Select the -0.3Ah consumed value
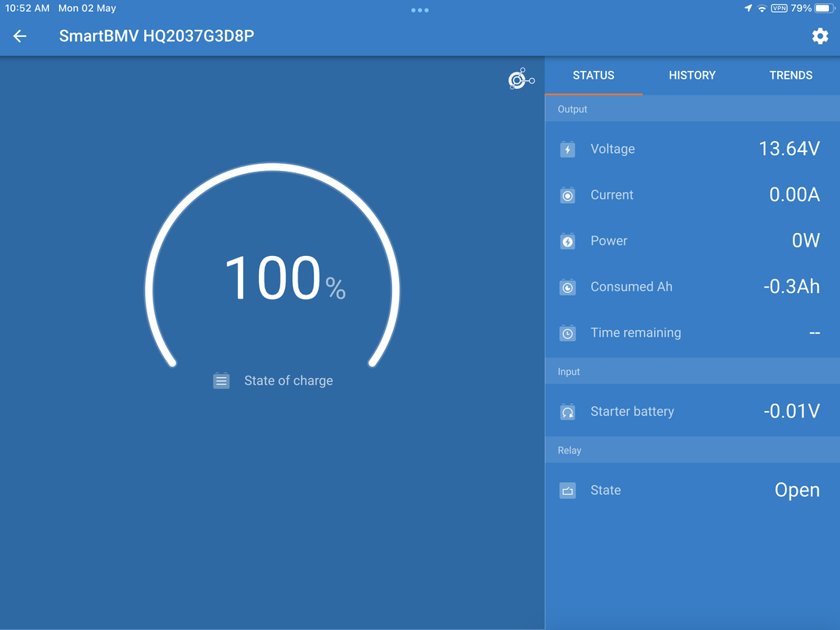 click(791, 287)
